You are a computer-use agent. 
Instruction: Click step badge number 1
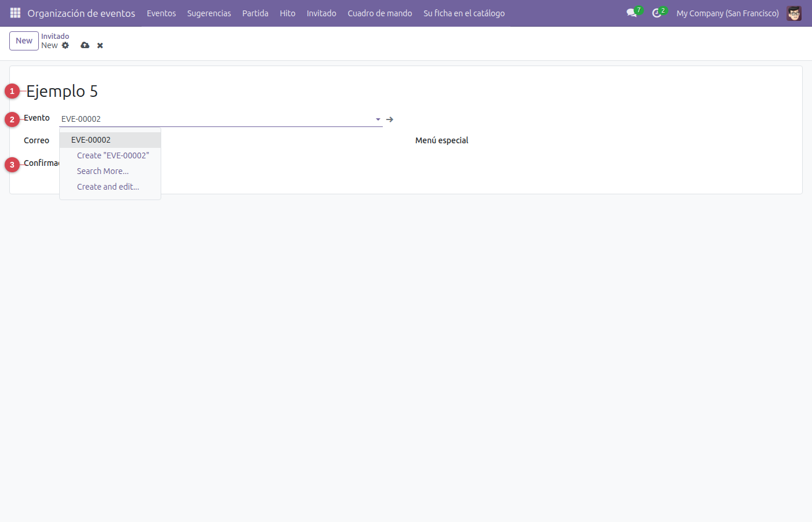[x=12, y=91]
